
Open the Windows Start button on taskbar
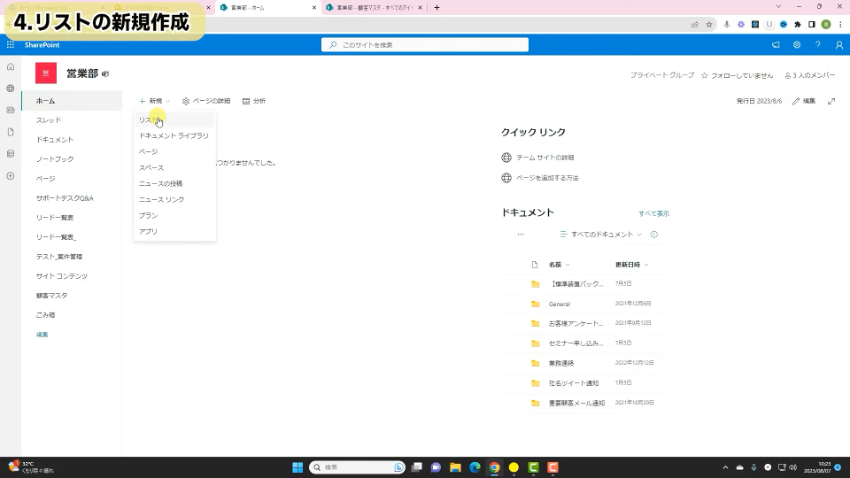(x=297, y=467)
